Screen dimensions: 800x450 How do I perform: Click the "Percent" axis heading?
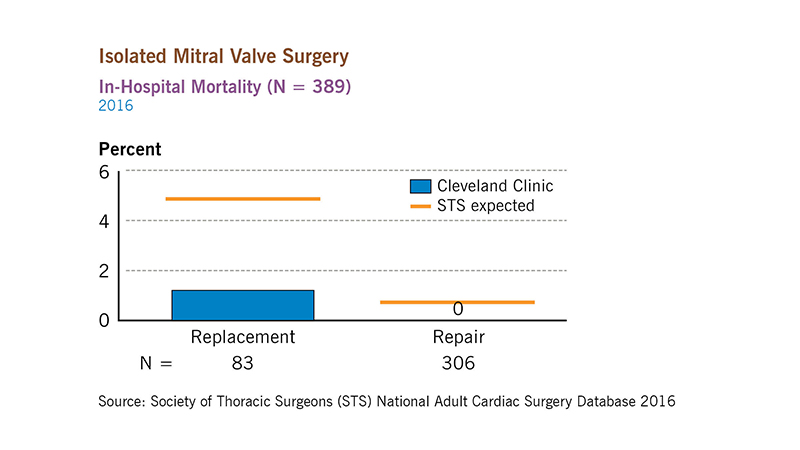(130, 149)
